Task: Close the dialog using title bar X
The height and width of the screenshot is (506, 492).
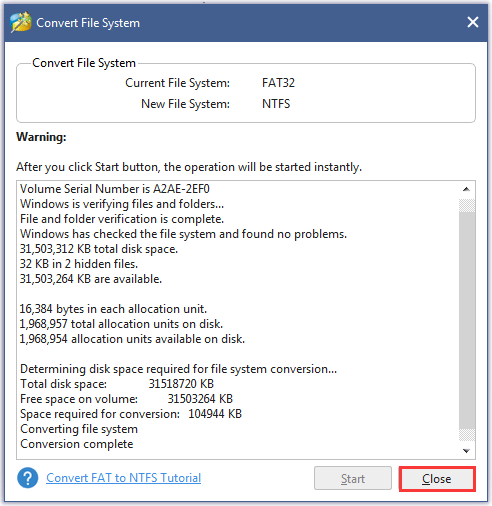Action: (473, 22)
